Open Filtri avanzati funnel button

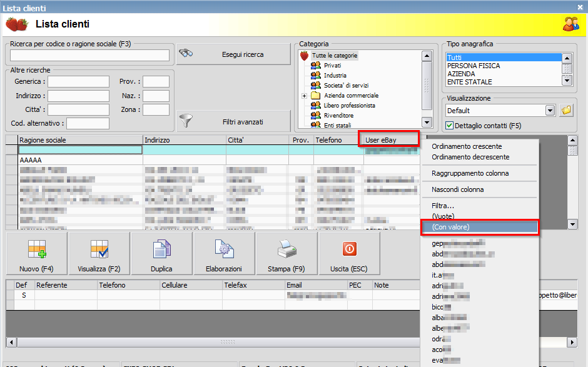233,122
